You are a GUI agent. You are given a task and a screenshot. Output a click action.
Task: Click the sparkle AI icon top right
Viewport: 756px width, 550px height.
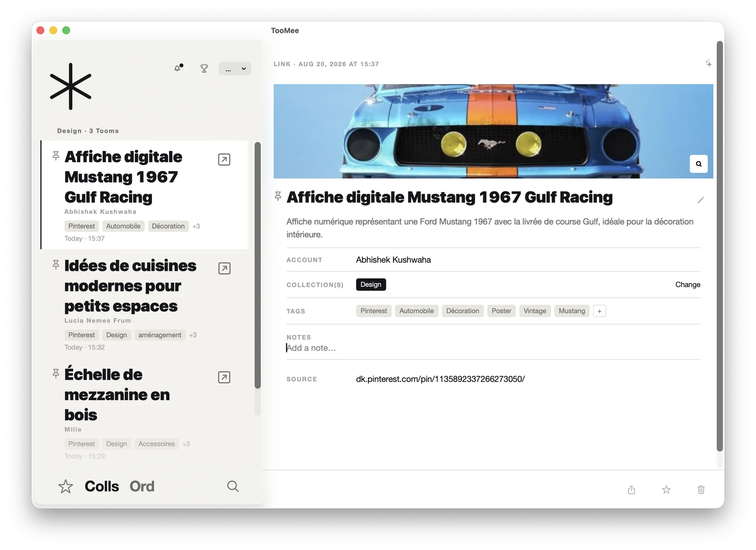click(x=709, y=63)
